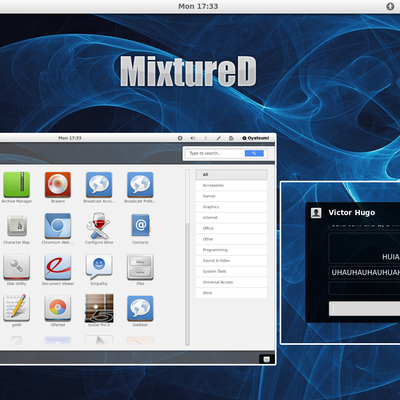
Task: Click the Mon 17:33 clock in inner window
Action: [70, 138]
